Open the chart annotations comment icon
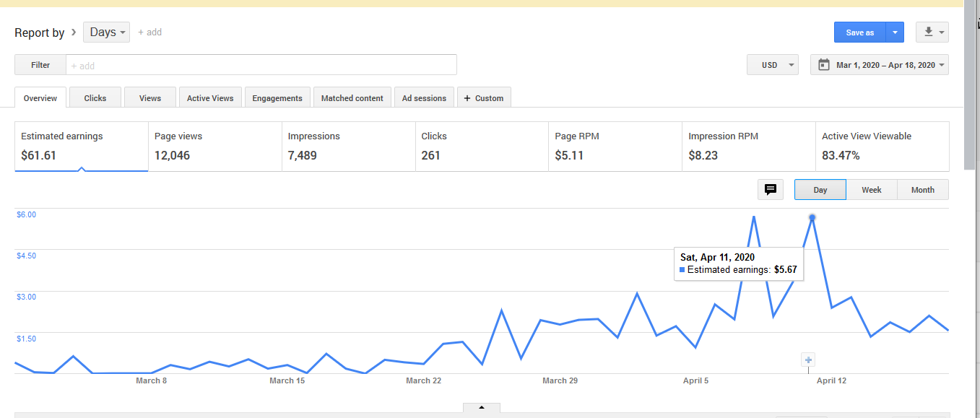This screenshot has height=418, width=980. [771, 190]
